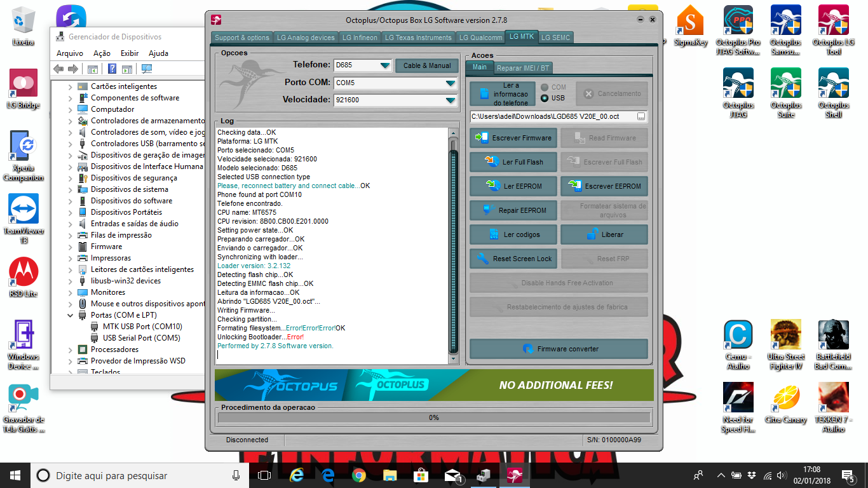Open Octoplus Suite desktop shortcut

click(786, 93)
